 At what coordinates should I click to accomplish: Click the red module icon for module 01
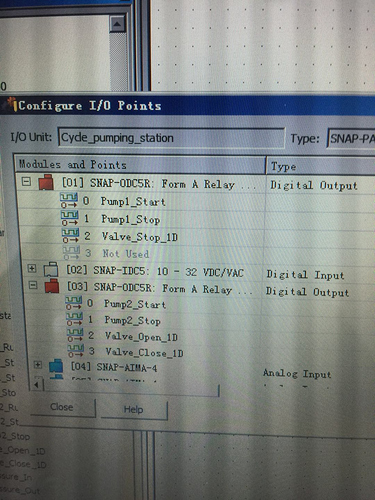pyautogui.click(x=46, y=183)
